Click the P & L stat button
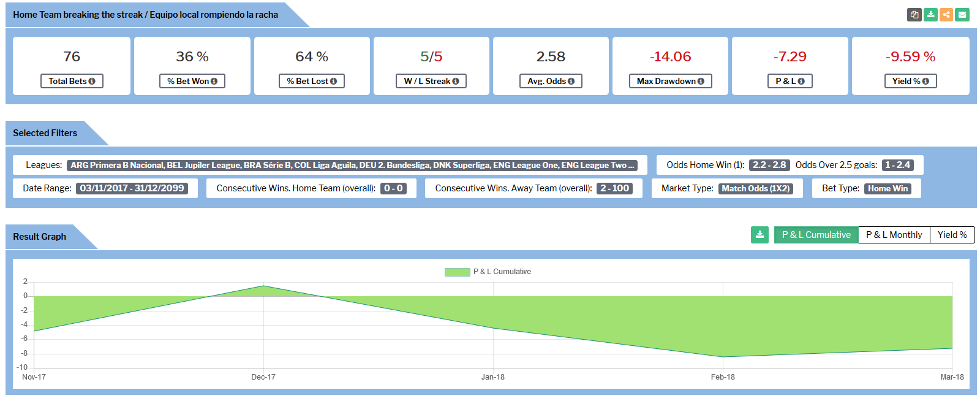Viewport: 980px width, 398px height. [790, 81]
